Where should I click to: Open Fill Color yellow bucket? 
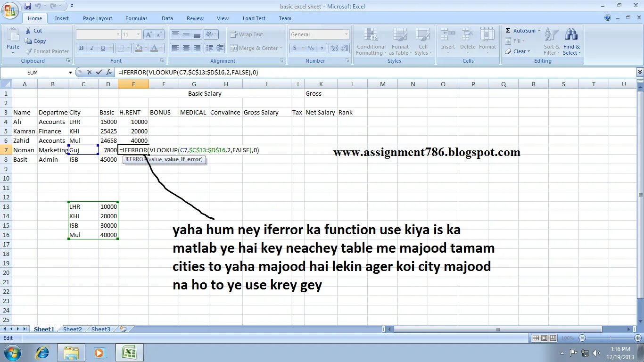click(x=137, y=48)
